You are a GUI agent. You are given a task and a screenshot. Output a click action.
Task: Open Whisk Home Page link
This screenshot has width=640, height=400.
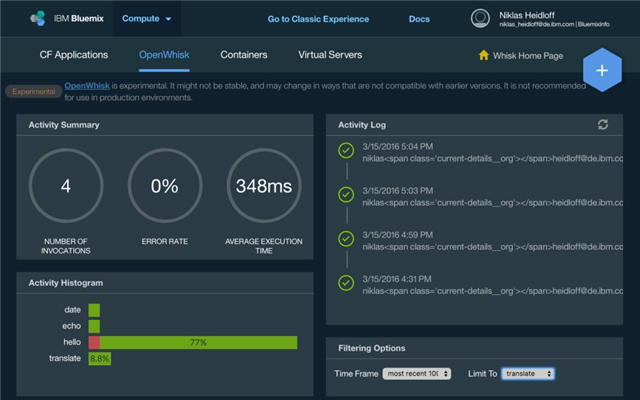pyautogui.click(x=528, y=56)
